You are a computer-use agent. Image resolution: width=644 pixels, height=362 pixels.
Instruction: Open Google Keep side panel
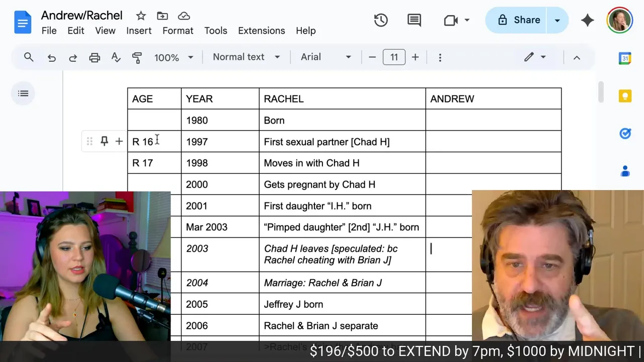(625, 96)
